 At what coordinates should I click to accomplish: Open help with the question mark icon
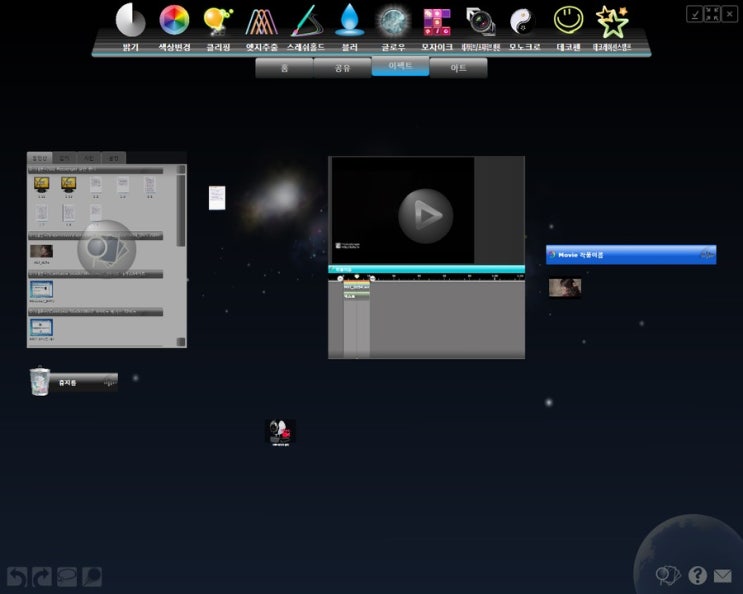point(697,575)
